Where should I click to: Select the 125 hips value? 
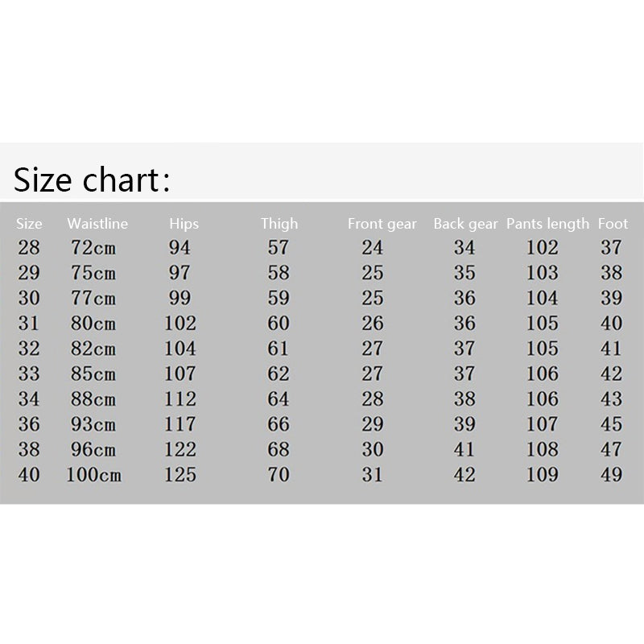[180, 475]
